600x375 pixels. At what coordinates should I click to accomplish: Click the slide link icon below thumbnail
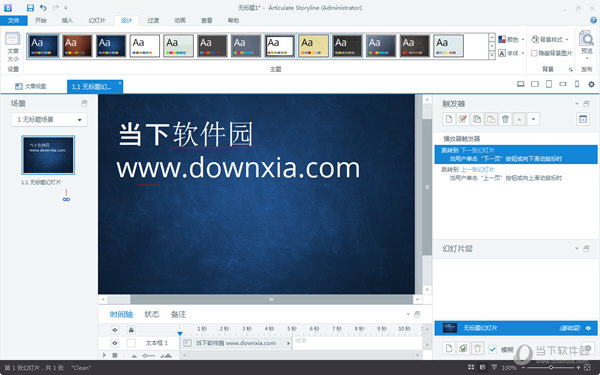66,199
